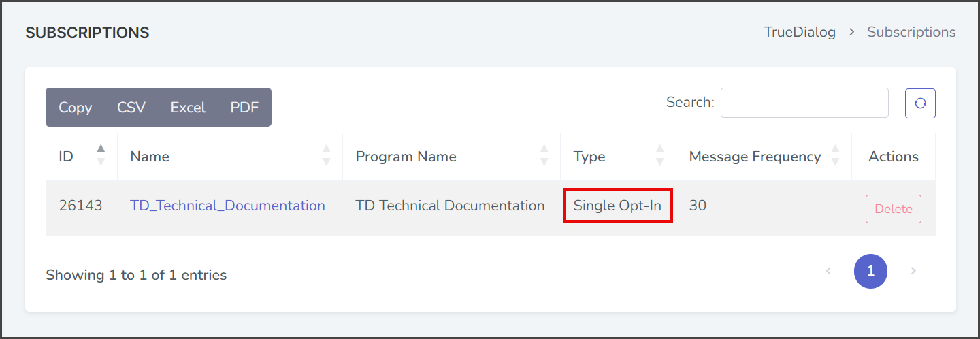Export table as Excel
This screenshot has height=339, width=980.
tap(188, 108)
